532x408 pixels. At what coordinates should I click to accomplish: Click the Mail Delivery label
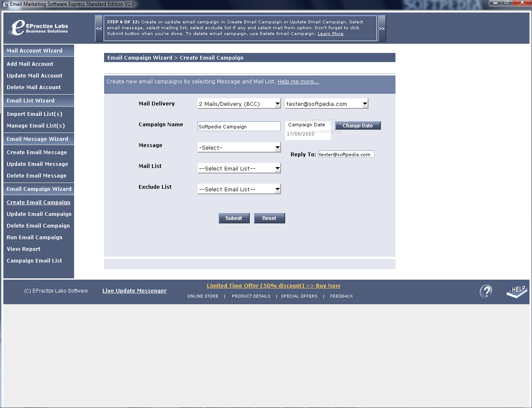(x=157, y=104)
